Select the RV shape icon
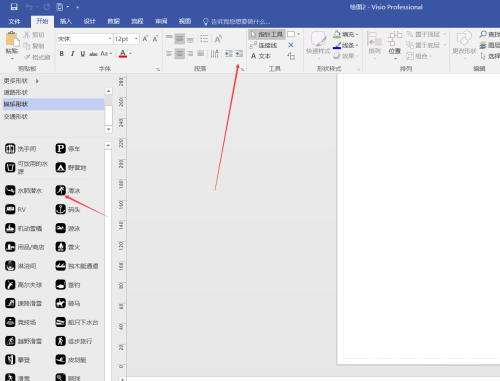Screen dimensions: 500x381 coord(10,209)
